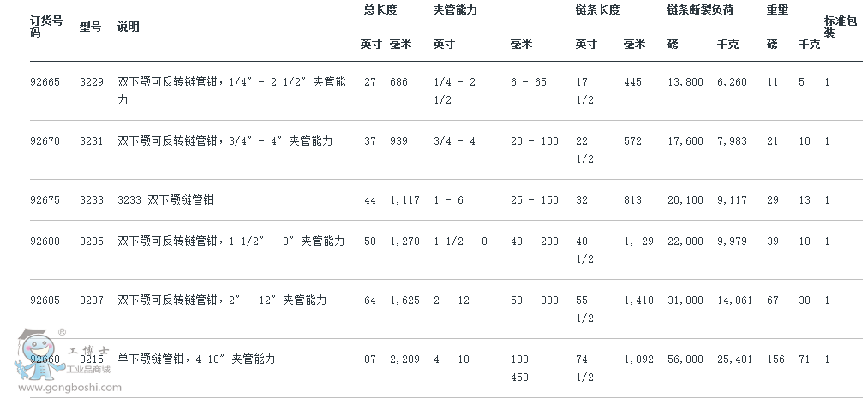This screenshot has width=868, height=404.
Task: Click order number 92670
Action: pos(45,141)
